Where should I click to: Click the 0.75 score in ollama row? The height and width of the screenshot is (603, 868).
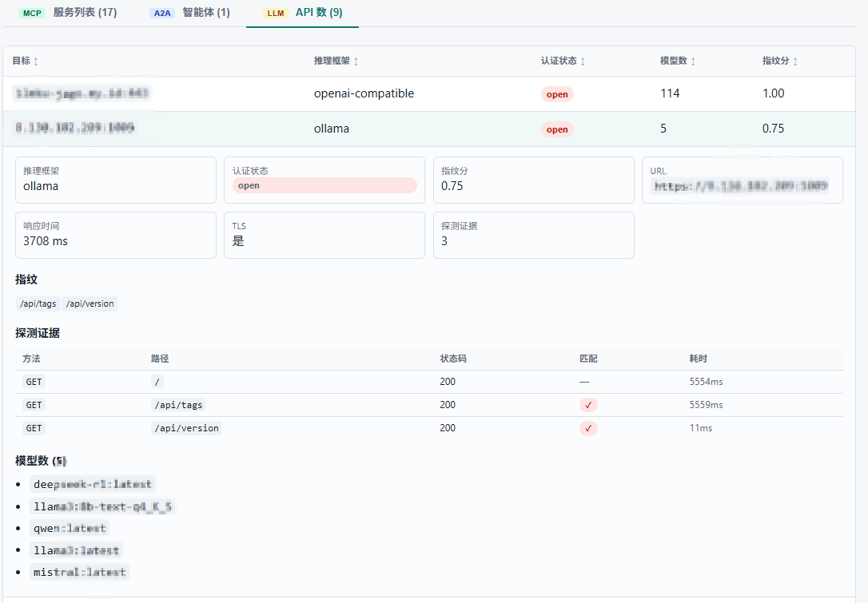[x=774, y=129]
